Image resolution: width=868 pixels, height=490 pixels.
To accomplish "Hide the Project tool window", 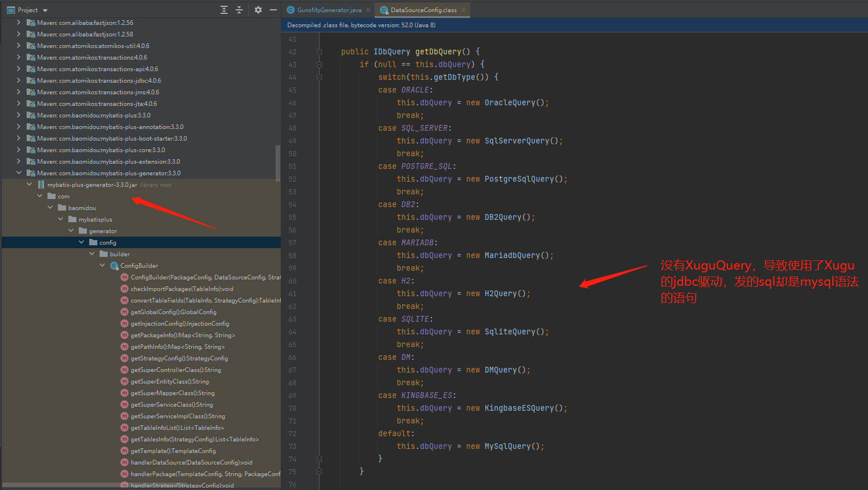I will point(273,10).
